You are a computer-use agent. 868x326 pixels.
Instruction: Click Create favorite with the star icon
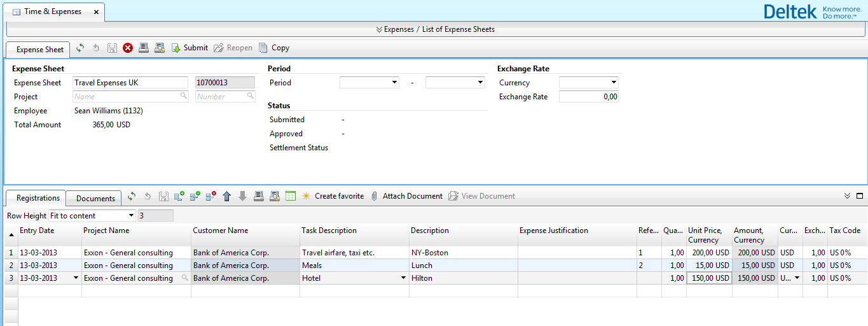coord(333,196)
